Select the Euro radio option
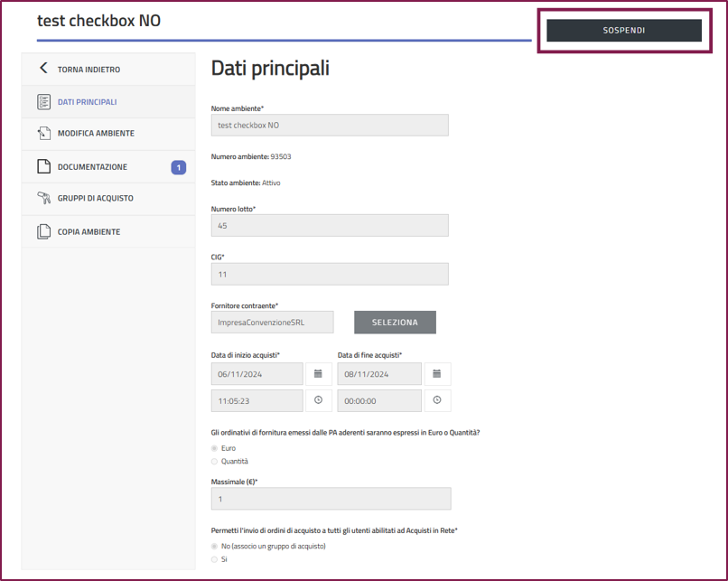Image resolution: width=728 pixels, height=581 pixels. 215,448
